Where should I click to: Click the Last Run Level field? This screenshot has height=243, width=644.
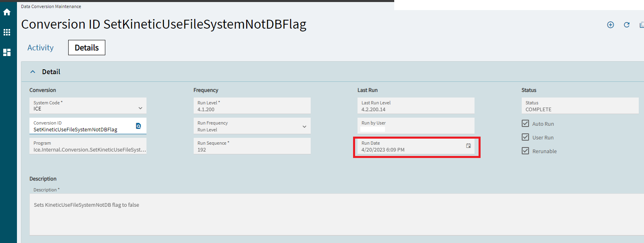pyautogui.click(x=416, y=106)
